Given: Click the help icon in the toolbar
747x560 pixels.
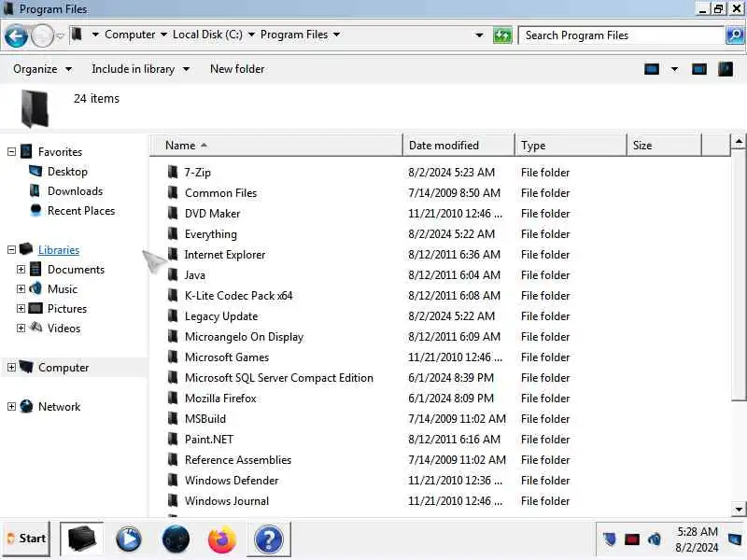Looking at the screenshot, I should [x=726, y=69].
